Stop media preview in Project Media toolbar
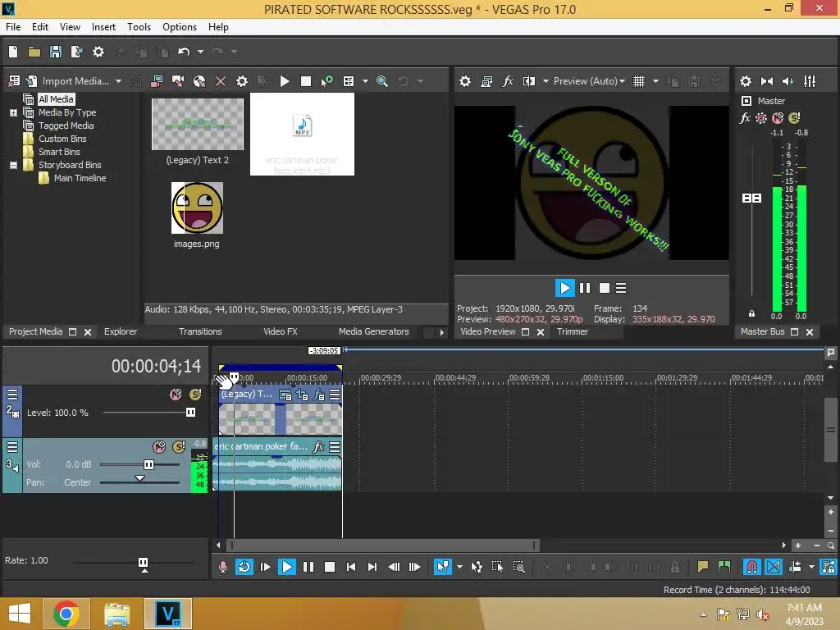Viewport: 840px width, 630px height. tap(306, 81)
